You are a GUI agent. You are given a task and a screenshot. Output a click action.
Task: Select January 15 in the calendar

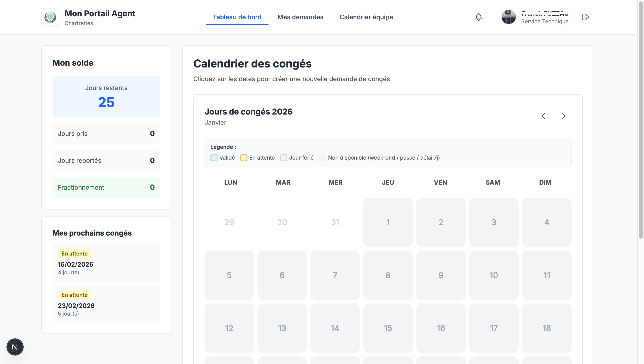pyautogui.click(x=388, y=328)
